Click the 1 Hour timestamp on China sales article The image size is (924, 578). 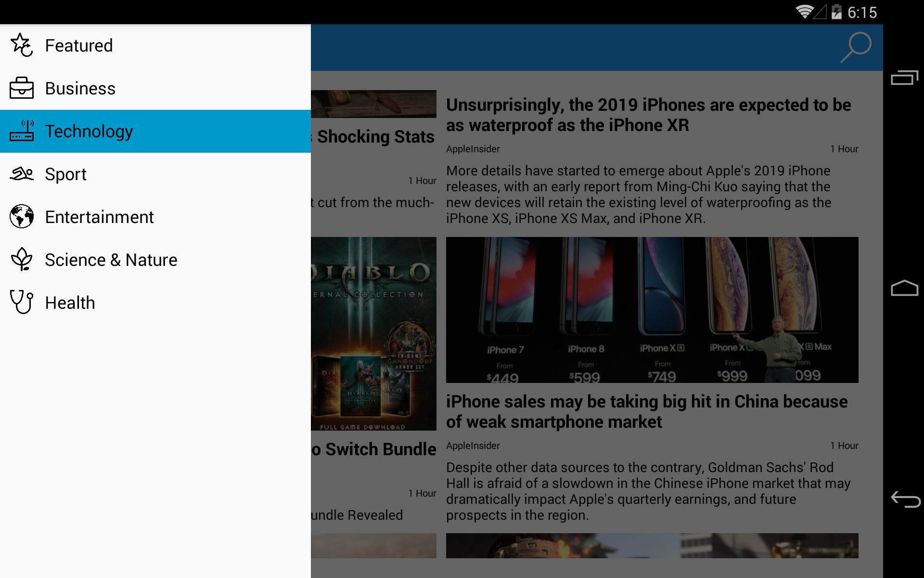pyautogui.click(x=844, y=446)
